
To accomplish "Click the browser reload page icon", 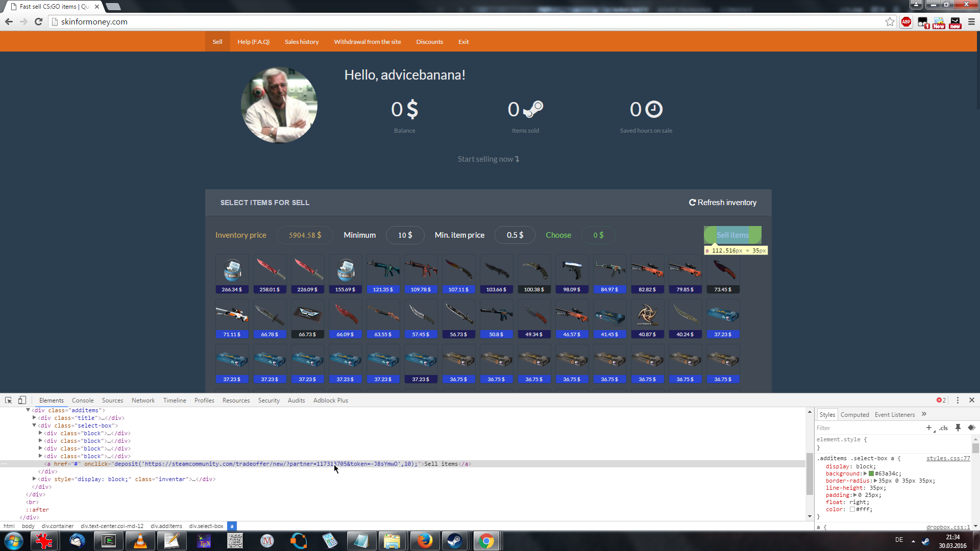I will [x=38, y=21].
